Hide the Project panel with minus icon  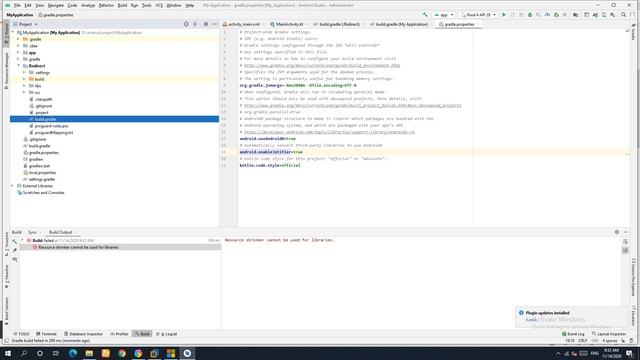pos(215,24)
